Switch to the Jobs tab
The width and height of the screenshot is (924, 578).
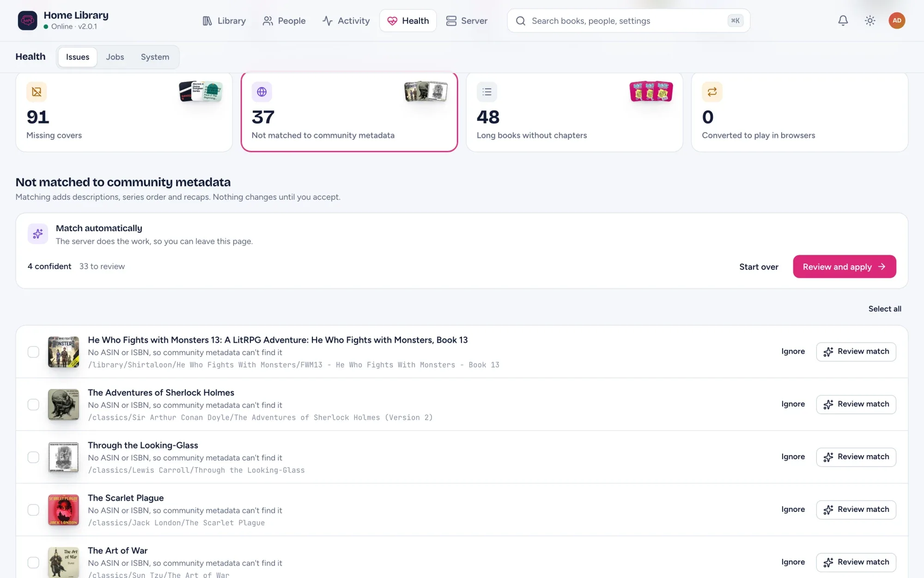(115, 57)
